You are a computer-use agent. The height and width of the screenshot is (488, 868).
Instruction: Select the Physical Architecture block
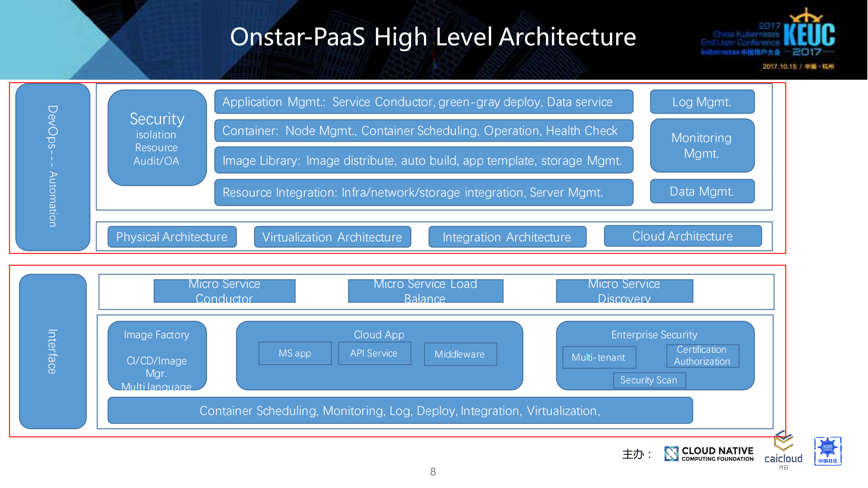172,237
